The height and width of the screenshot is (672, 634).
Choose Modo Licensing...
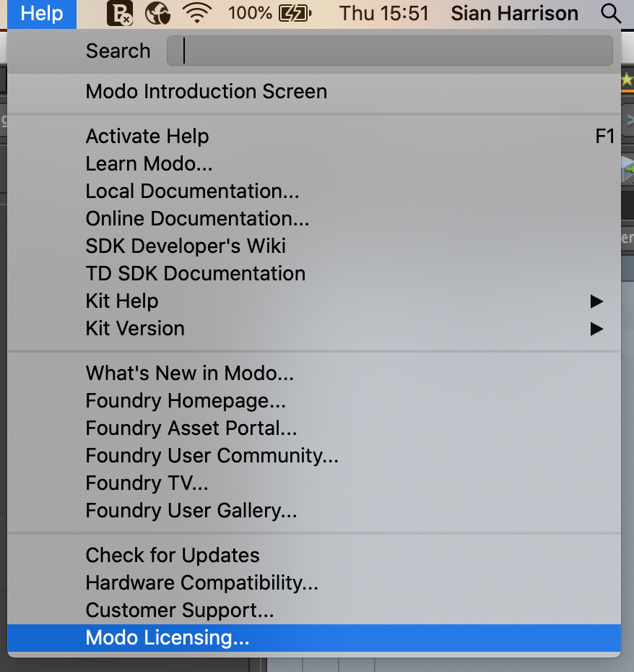click(314, 638)
